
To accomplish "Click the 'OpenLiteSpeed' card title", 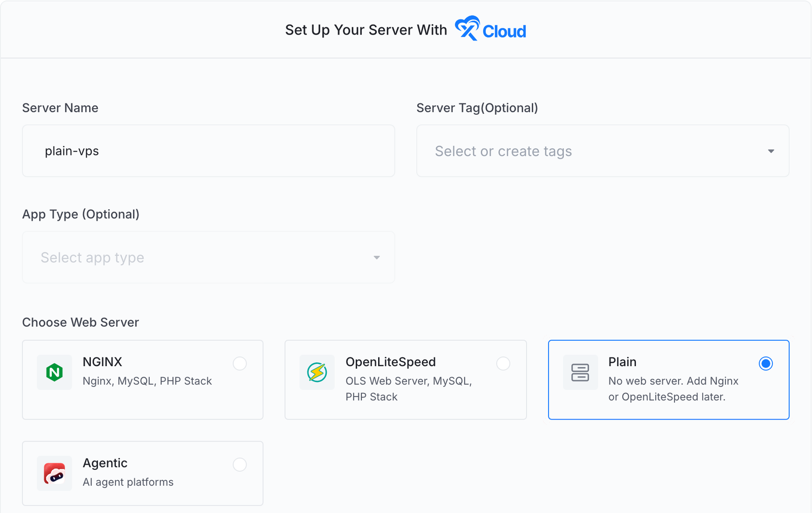I will 391,362.
